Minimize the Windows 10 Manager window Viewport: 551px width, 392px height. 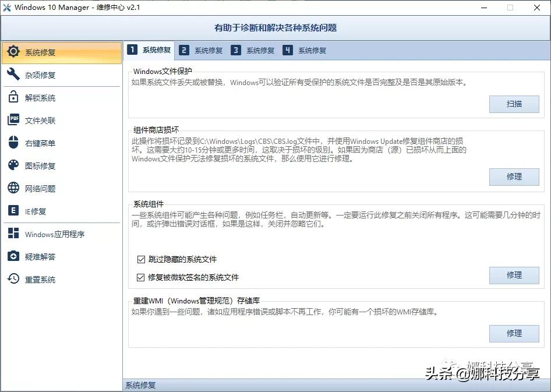pos(484,8)
